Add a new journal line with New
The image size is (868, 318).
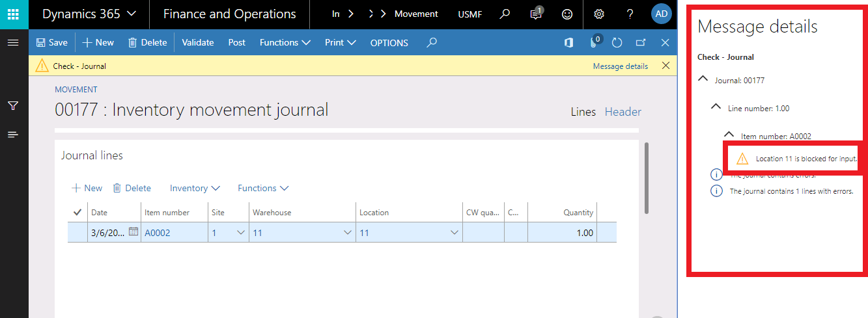tap(87, 188)
